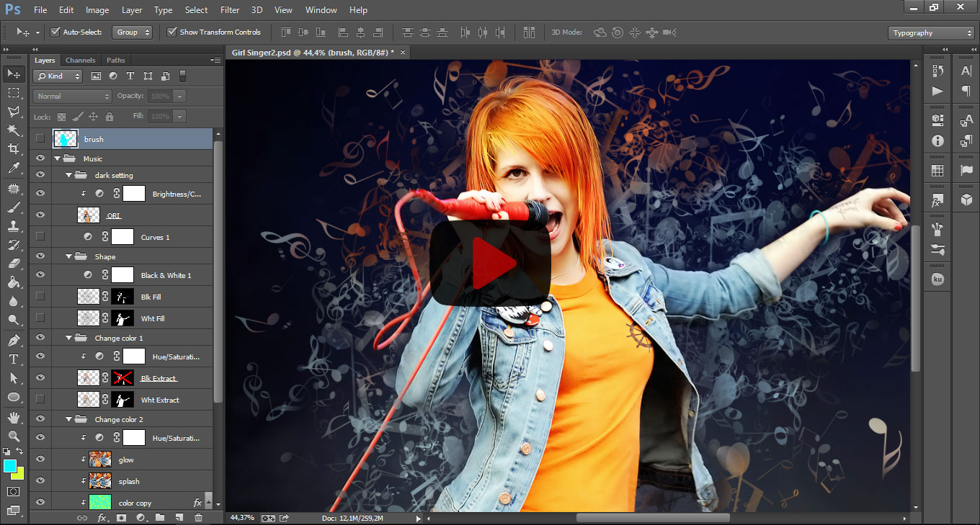Collapse the Music group

[x=57, y=158]
